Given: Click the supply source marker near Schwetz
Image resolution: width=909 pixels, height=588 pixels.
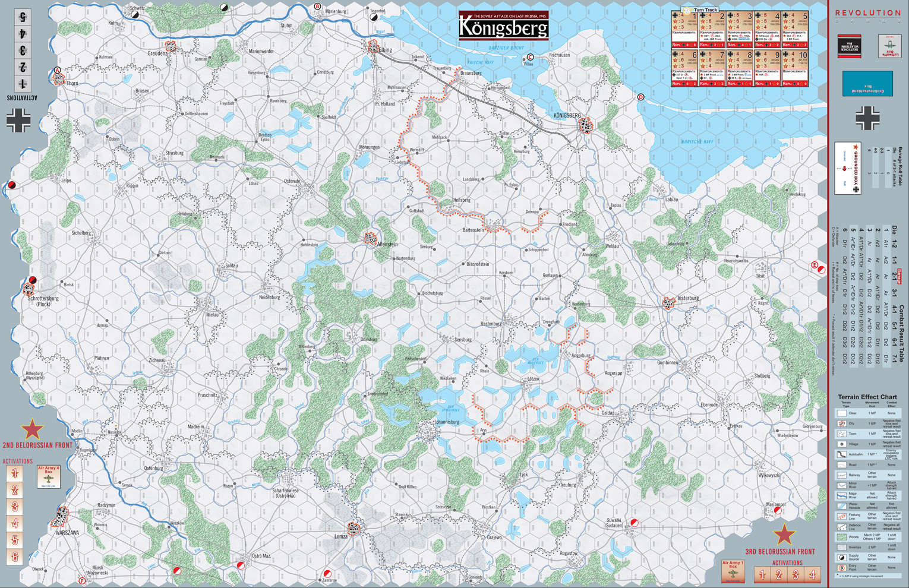Looking at the screenshot, I should coord(135,15).
